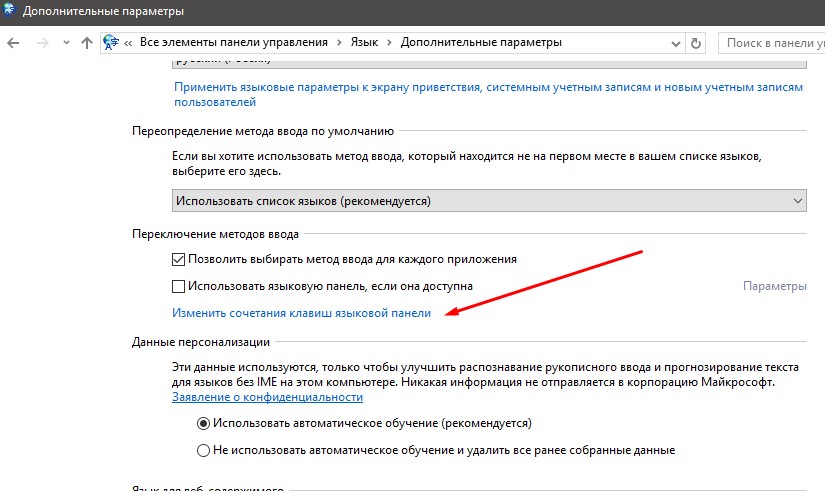Open 'Заявление о конфиденциальности' link
The width and height of the screenshot is (825, 491).
pos(265,398)
